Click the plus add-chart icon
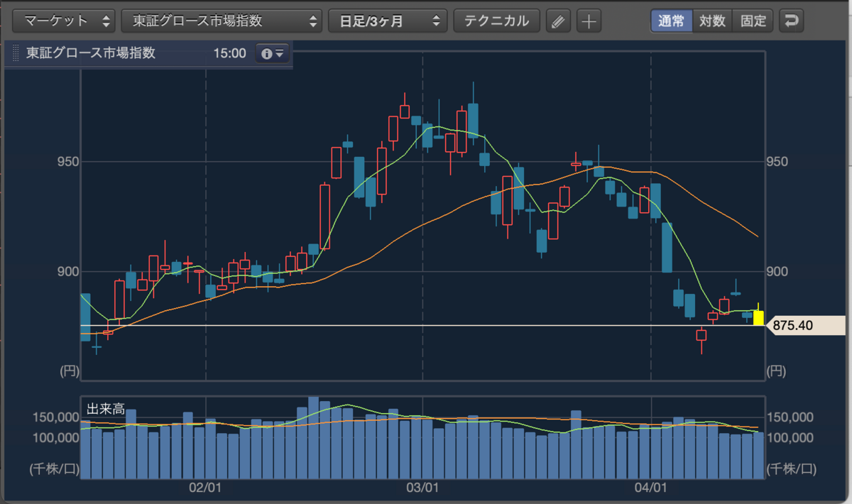 588,21
